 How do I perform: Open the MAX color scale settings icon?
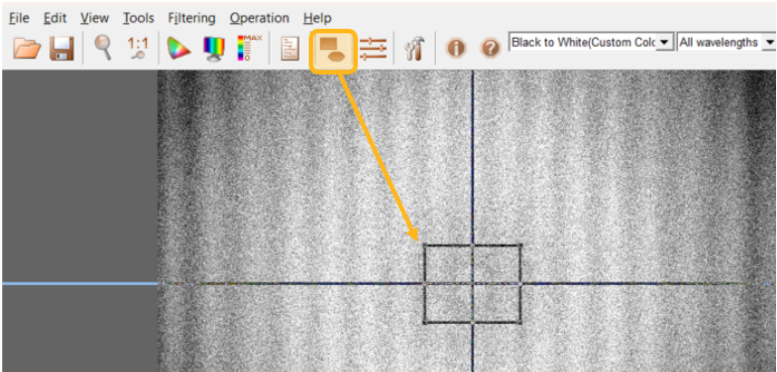point(249,48)
